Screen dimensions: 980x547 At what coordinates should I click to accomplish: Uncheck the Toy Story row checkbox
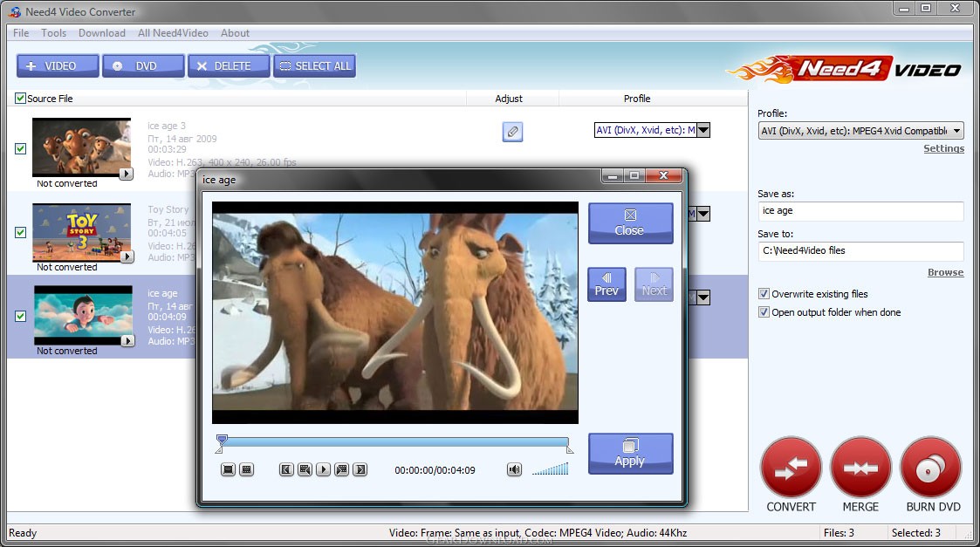(x=21, y=233)
